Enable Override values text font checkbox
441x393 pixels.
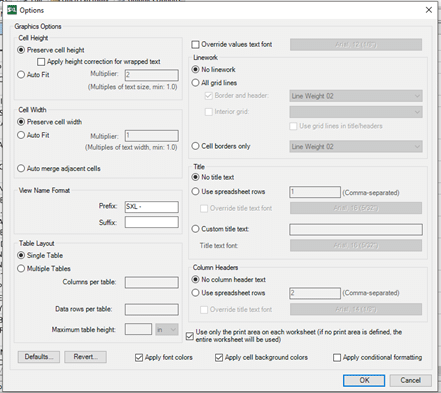(x=196, y=44)
